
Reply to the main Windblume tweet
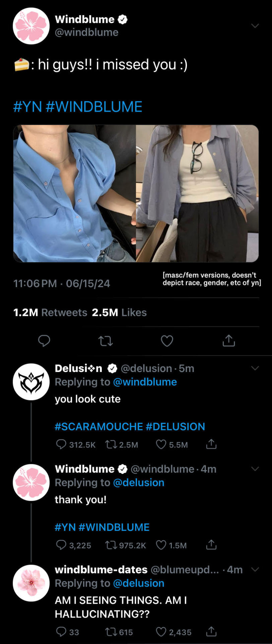tap(44, 341)
